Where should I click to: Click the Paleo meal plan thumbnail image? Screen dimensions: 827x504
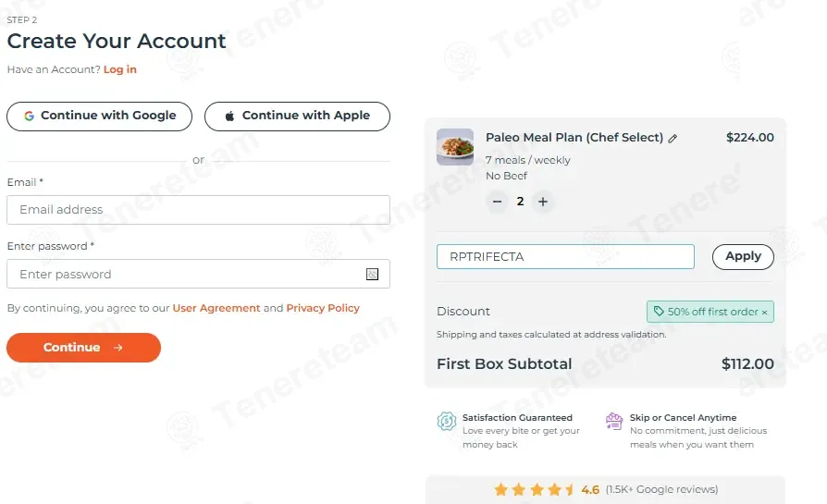coord(454,147)
